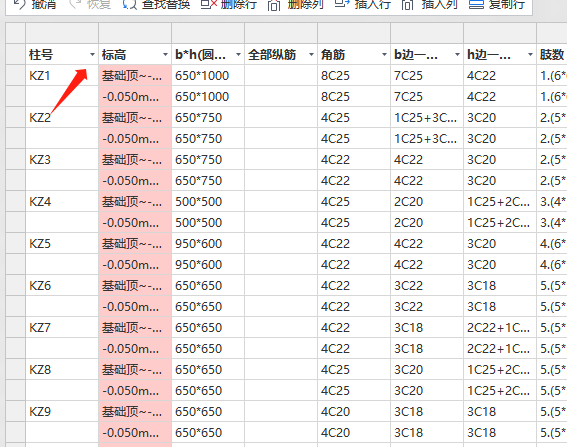Click the row header of KZ1
The height and width of the screenshot is (447, 567).
pos(16,76)
